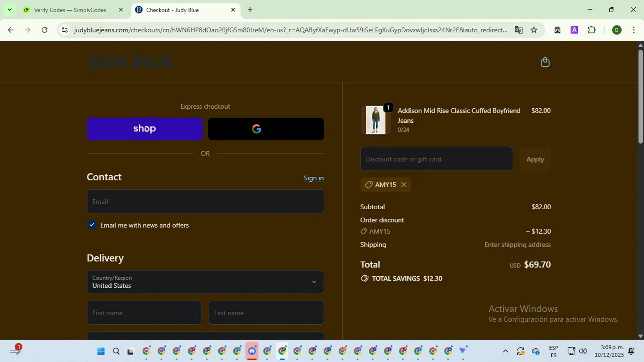Click the Express checkout heading

pyautogui.click(x=205, y=106)
